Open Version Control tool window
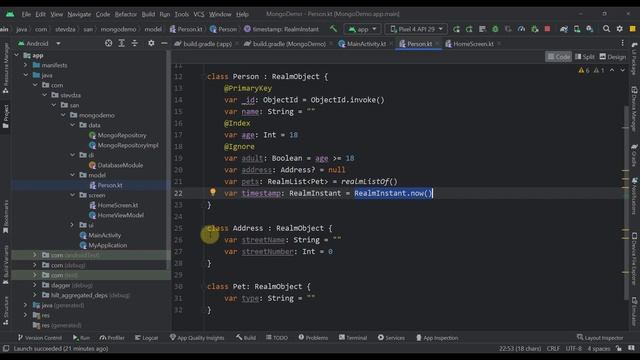Screen dimensions: 640x360 coord(40,338)
